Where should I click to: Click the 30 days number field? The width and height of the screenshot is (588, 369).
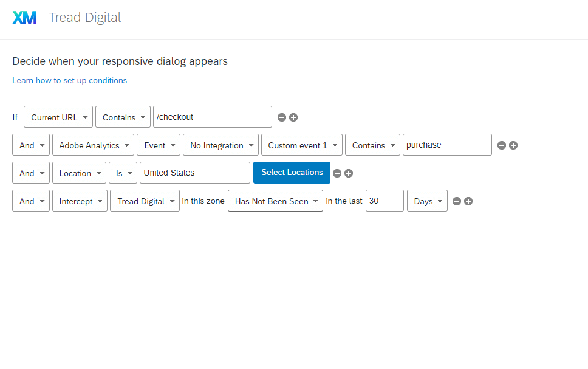pos(385,201)
